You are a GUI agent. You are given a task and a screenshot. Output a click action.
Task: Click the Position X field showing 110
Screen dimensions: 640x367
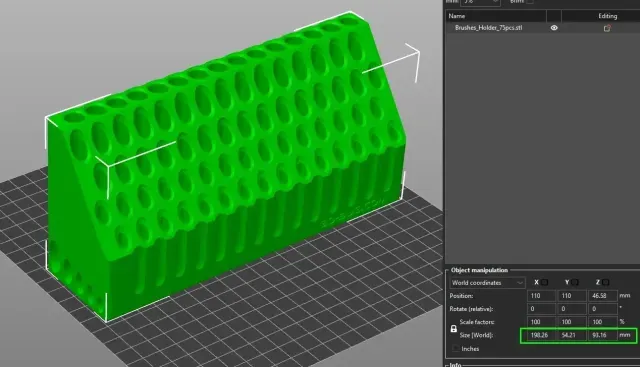541,296
